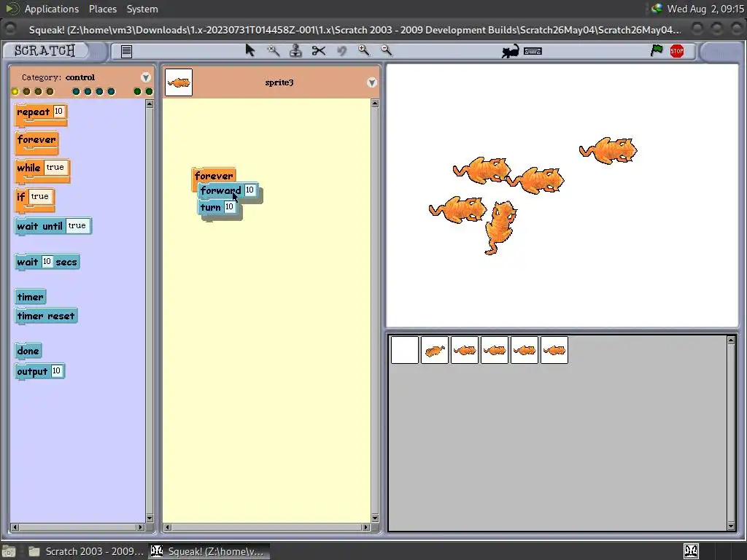Click the forever block in script area
Viewport: 747px width, 560px height.
point(214,176)
